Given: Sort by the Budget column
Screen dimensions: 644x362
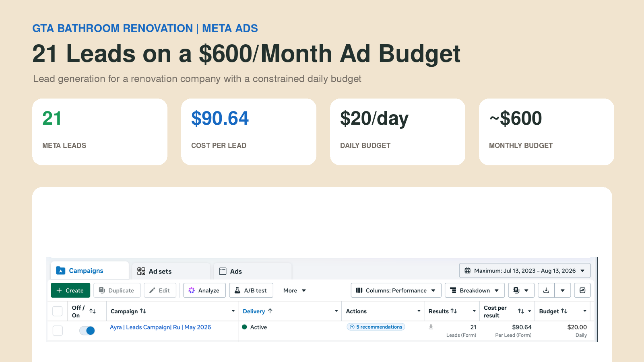Looking at the screenshot, I should tap(553, 311).
